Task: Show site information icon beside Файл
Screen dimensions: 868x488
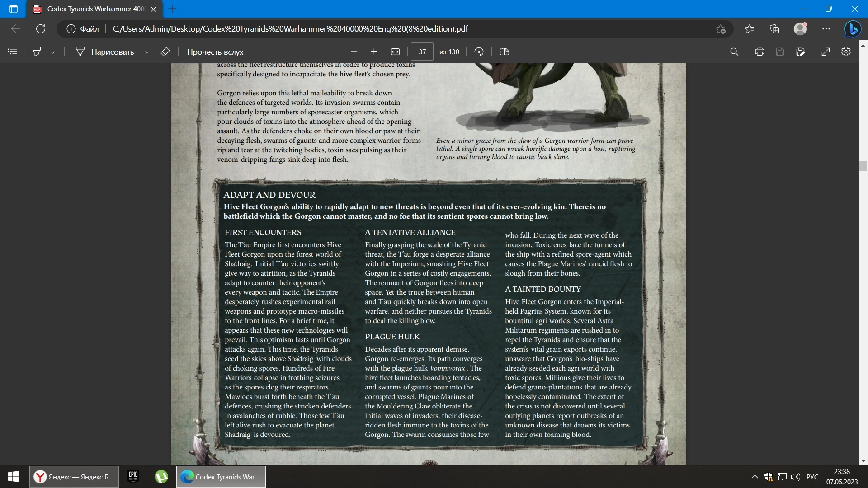Action: 71,29
